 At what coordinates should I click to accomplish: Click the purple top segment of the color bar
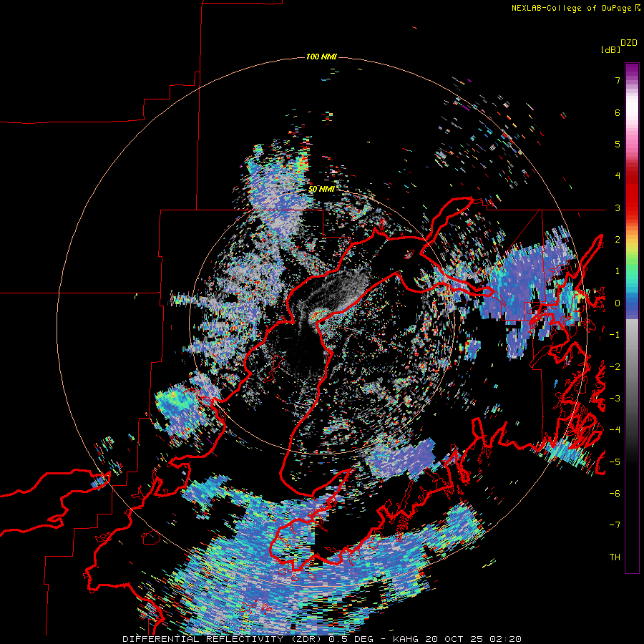tap(632, 71)
